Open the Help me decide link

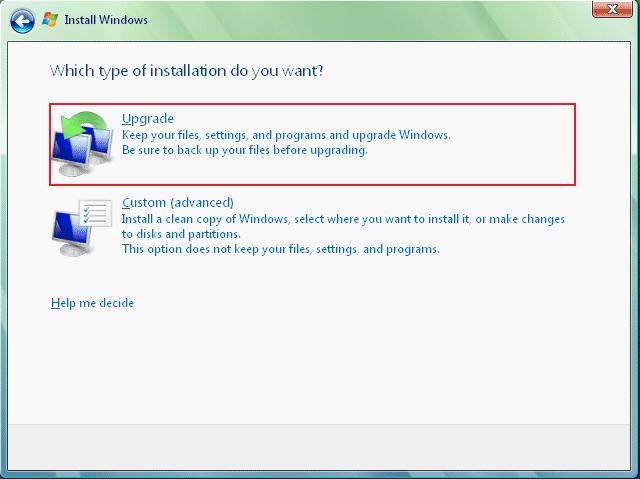(x=92, y=303)
